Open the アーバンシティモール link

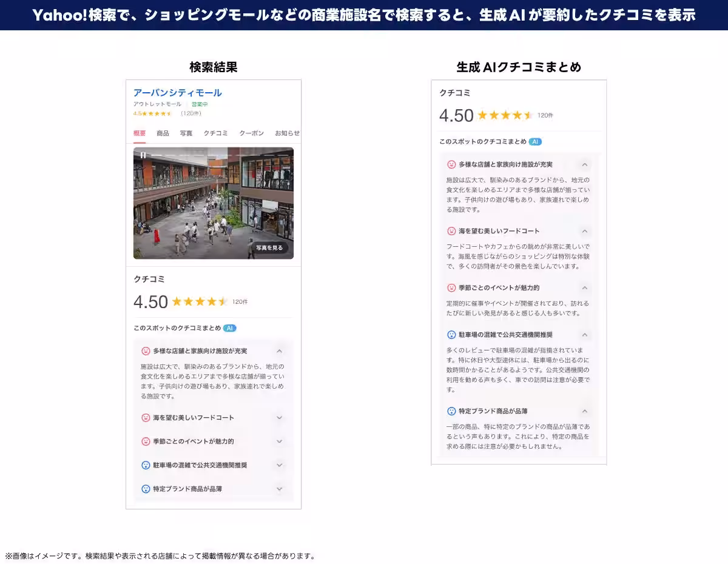tap(176, 92)
